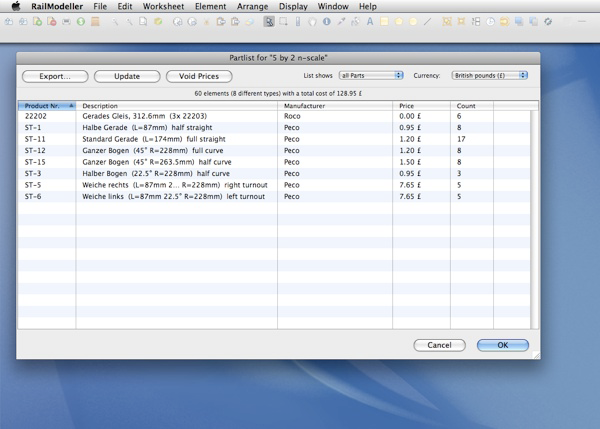Screen dimensions: 600x429
Task: Select the hand pan tool
Action: pos(312,21)
